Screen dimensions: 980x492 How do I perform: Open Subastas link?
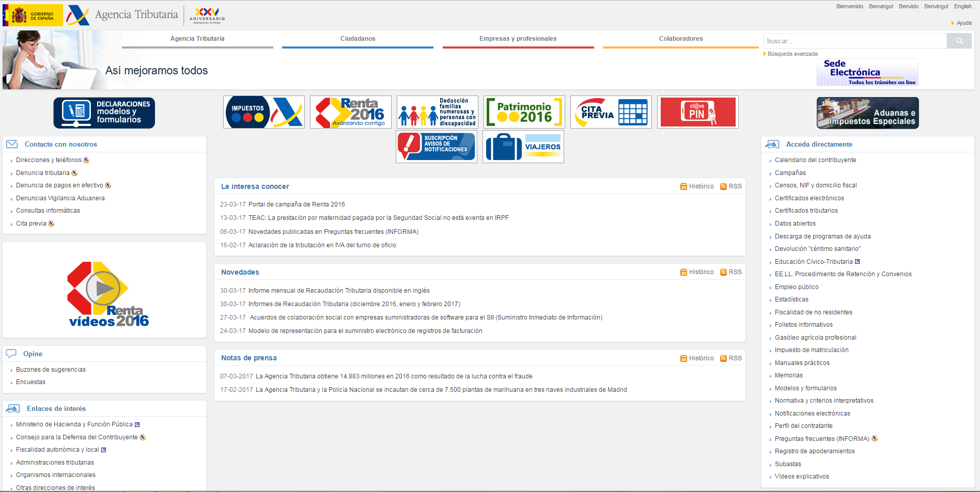[x=788, y=464]
